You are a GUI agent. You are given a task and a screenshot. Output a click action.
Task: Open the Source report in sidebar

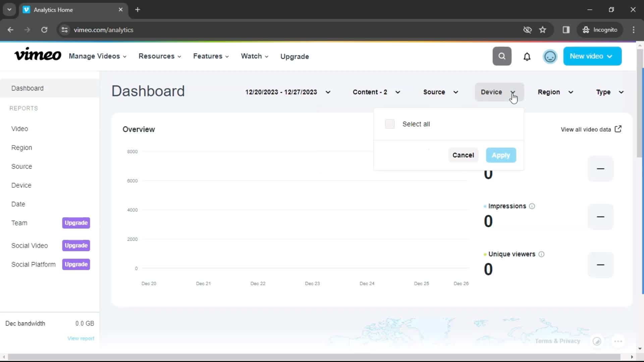click(x=21, y=166)
